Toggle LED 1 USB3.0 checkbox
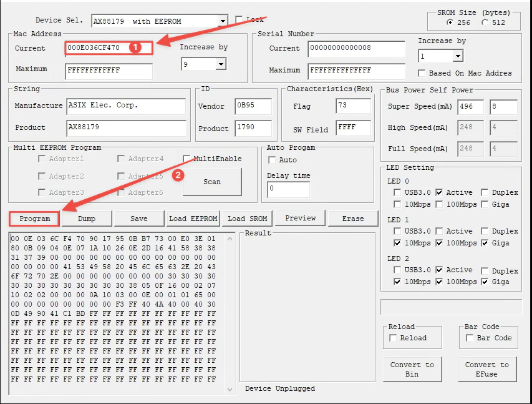 397,231
